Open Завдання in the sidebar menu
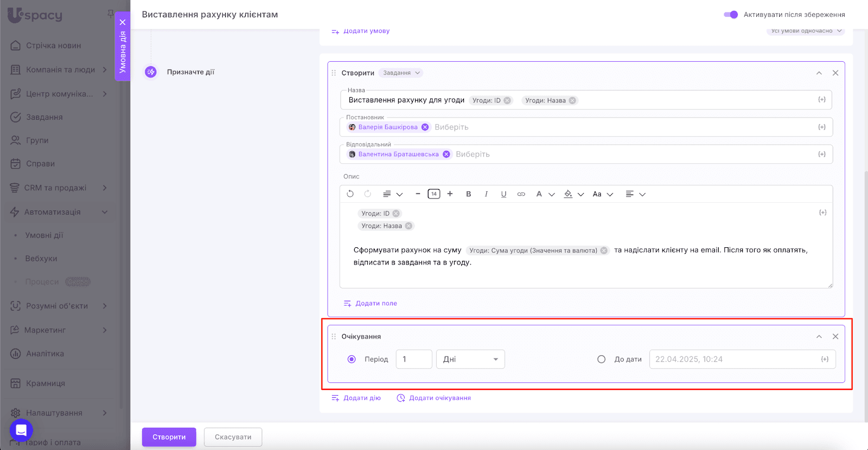 coord(44,117)
